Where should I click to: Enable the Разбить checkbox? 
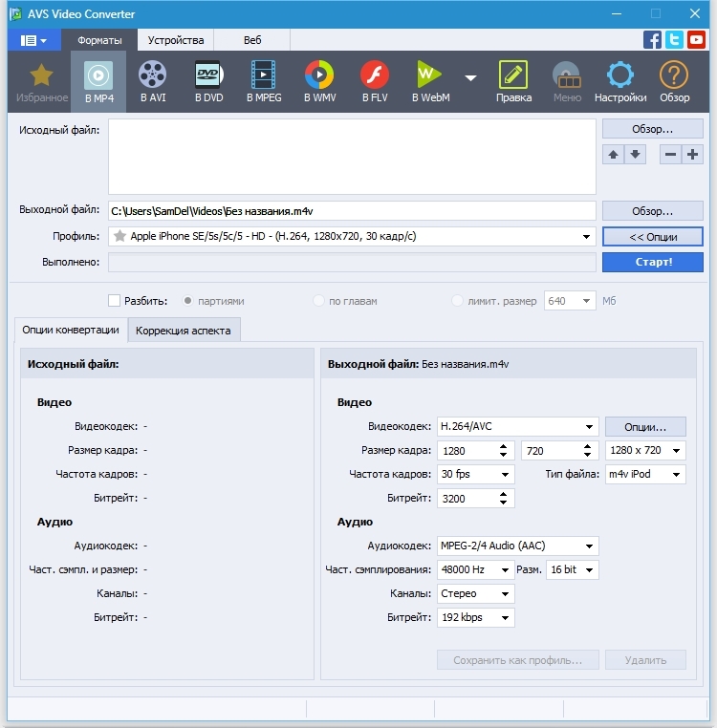[115, 301]
